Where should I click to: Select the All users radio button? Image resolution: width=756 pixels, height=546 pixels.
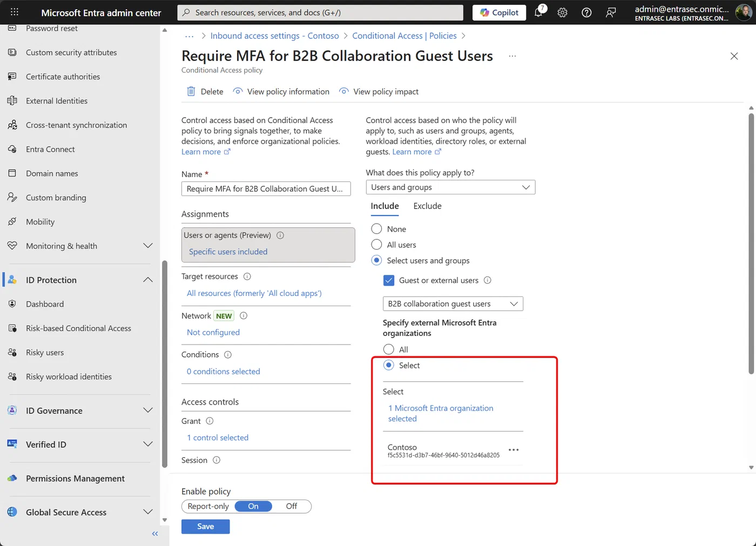click(x=377, y=245)
